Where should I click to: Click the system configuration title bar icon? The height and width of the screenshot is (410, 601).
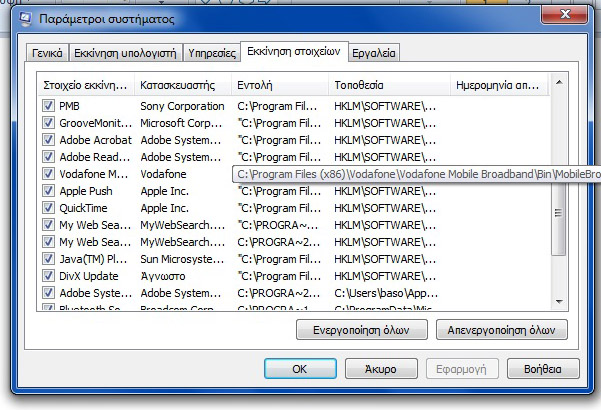coord(25,19)
